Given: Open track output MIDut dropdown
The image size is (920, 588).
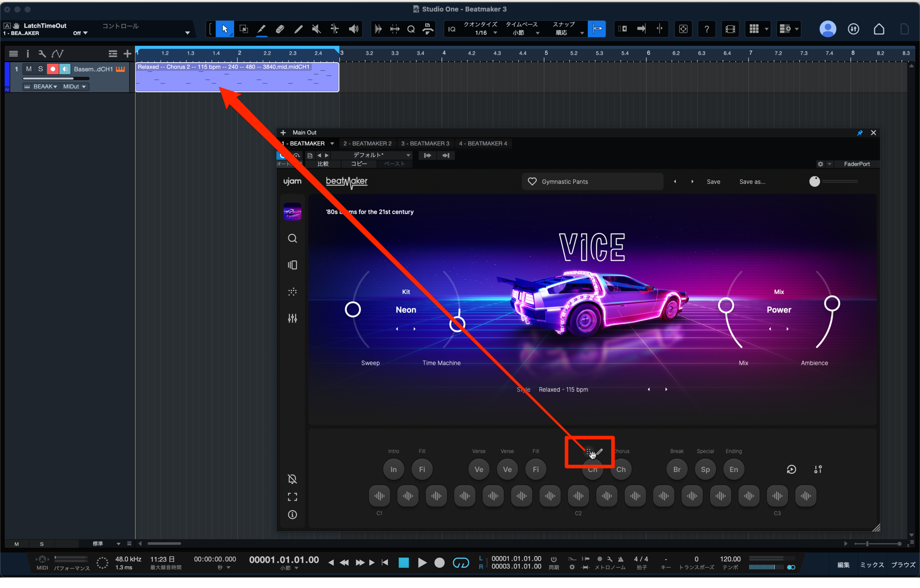Looking at the screenshot, I should (74, 87).
